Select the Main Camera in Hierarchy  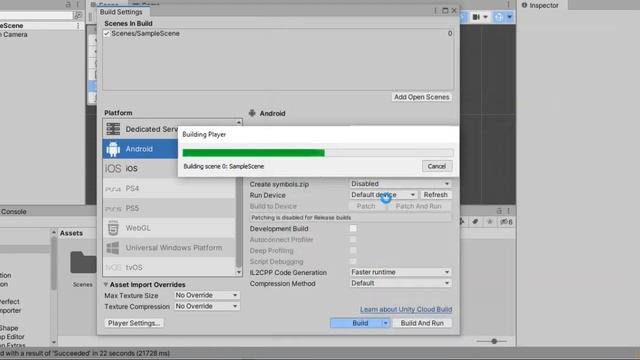pos(13,35)
